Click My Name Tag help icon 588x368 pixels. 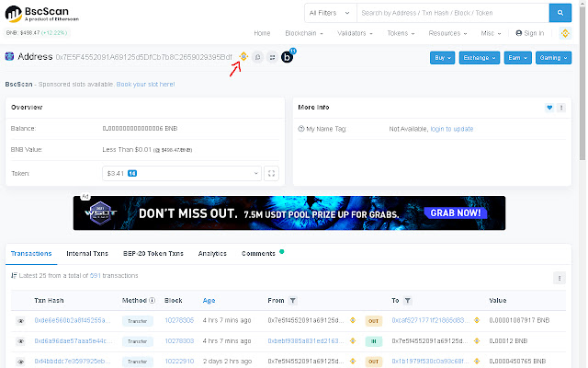point(301,129)
